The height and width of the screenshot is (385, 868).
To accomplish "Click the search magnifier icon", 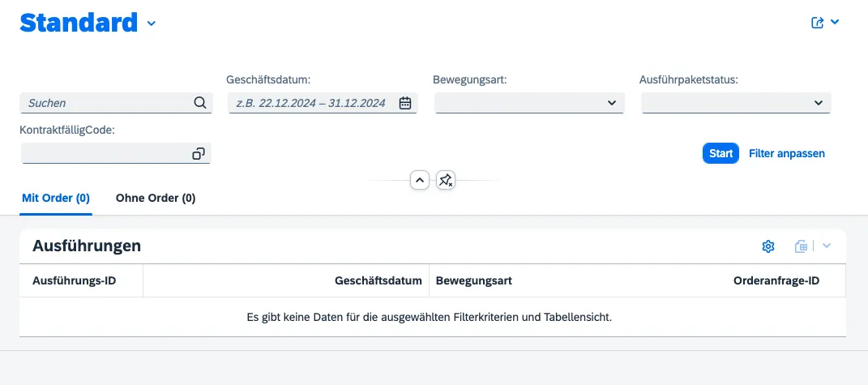I will click(200, 103).
